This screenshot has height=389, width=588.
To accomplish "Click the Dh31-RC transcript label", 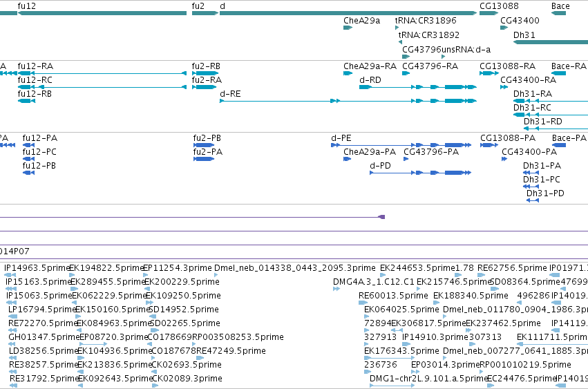I will [532, 108].
